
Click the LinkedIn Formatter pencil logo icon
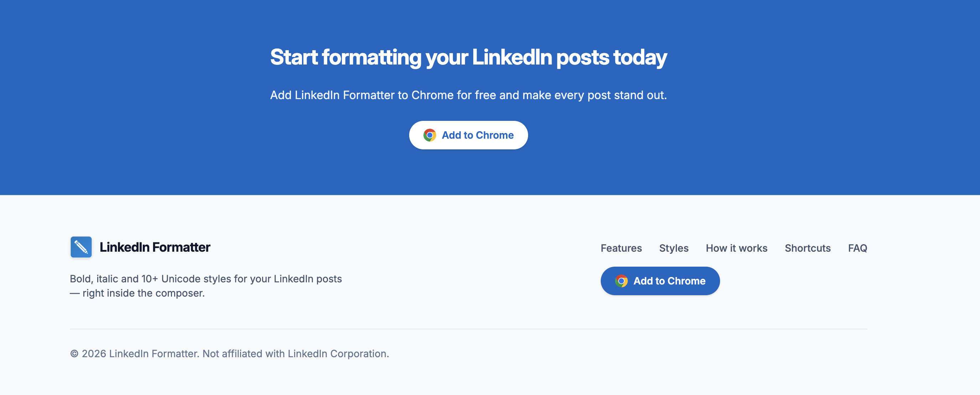click(81, 247)
